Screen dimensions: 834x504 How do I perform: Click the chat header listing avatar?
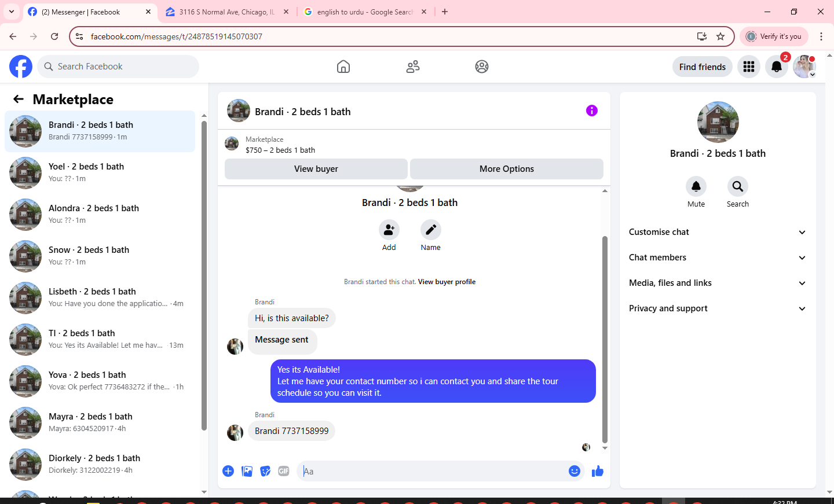tap(239, 111)
